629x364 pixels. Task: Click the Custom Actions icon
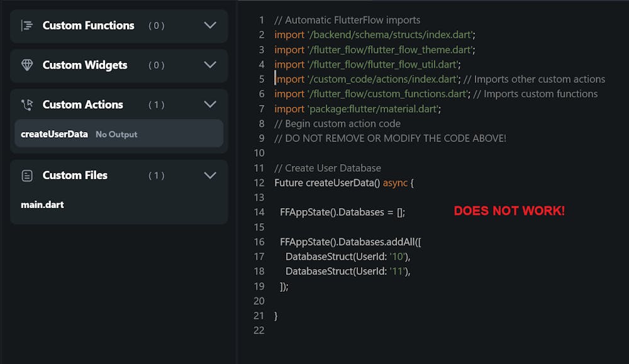pyautogui.click(x=27, y=105)
